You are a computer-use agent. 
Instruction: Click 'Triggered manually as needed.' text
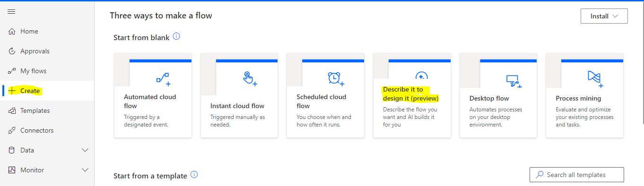coord(238,121)
